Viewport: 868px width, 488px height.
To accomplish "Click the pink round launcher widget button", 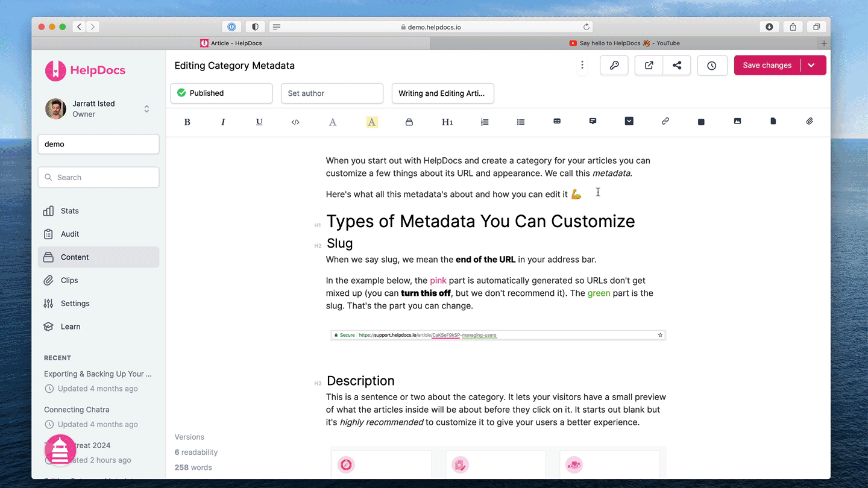I will point(60,451).
